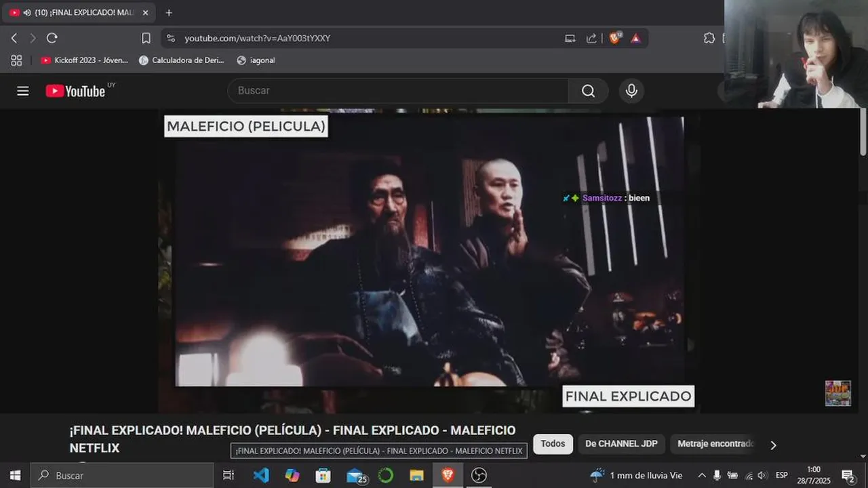Image resolution: width=868 pixels, height=488 pixels.
Task: Open Windows notification center icon
Action: coord(848,475)
